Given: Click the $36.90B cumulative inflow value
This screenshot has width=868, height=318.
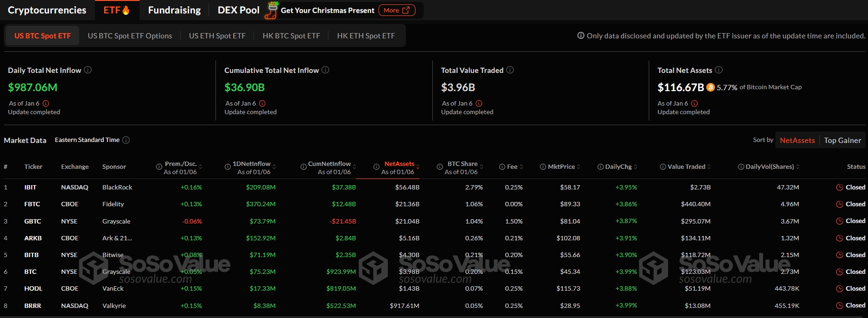Looking at the screenshot, I should tap(245, 87).
